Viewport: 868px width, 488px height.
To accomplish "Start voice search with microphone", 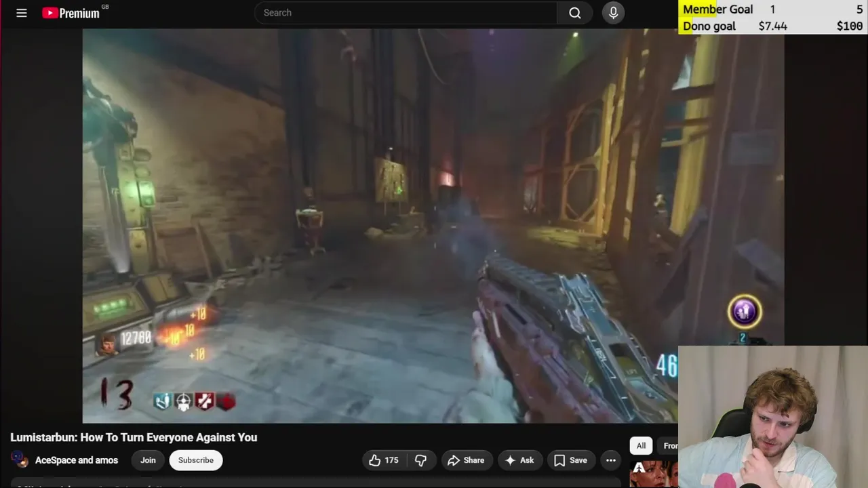I will pyautogui.click(x=613, y=13).
